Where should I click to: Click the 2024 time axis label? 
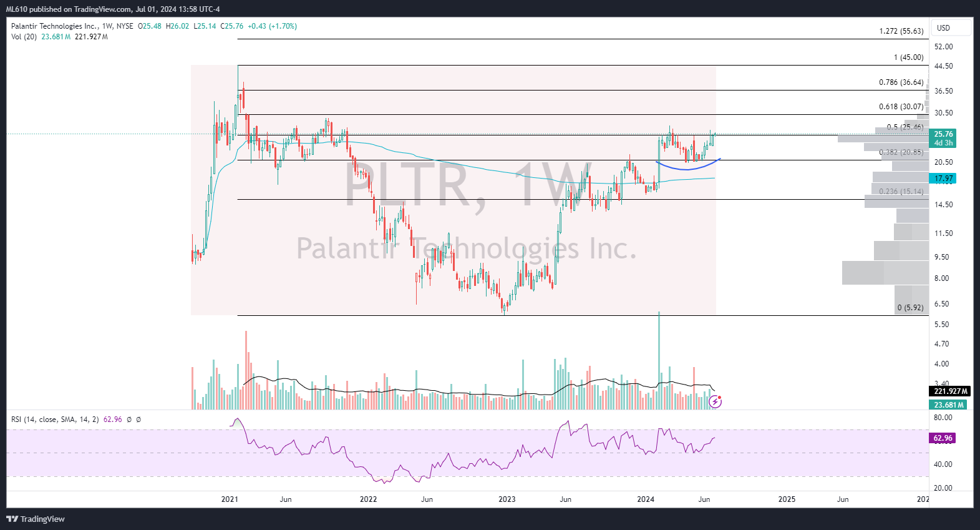point(646,499)
